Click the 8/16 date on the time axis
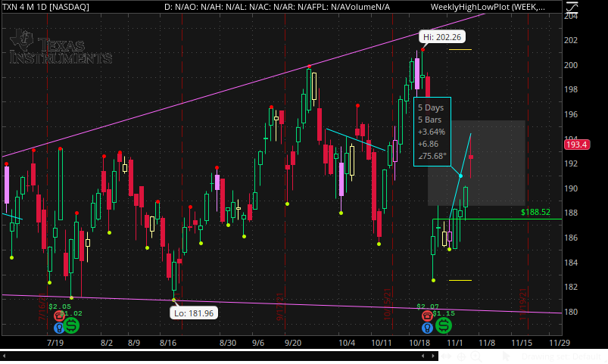Viewport: 608px width, 364px height. [x=168, y=343]
